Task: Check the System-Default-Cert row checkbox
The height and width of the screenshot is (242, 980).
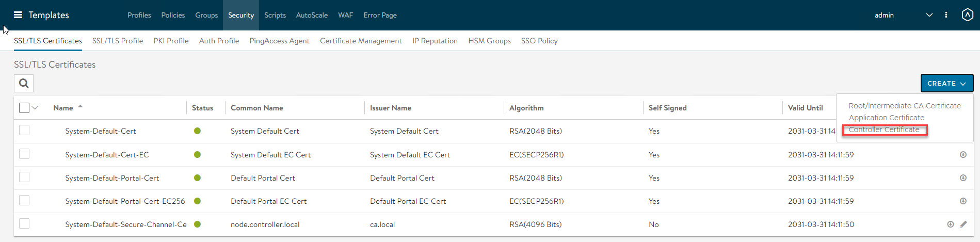Action: point(24,131)
